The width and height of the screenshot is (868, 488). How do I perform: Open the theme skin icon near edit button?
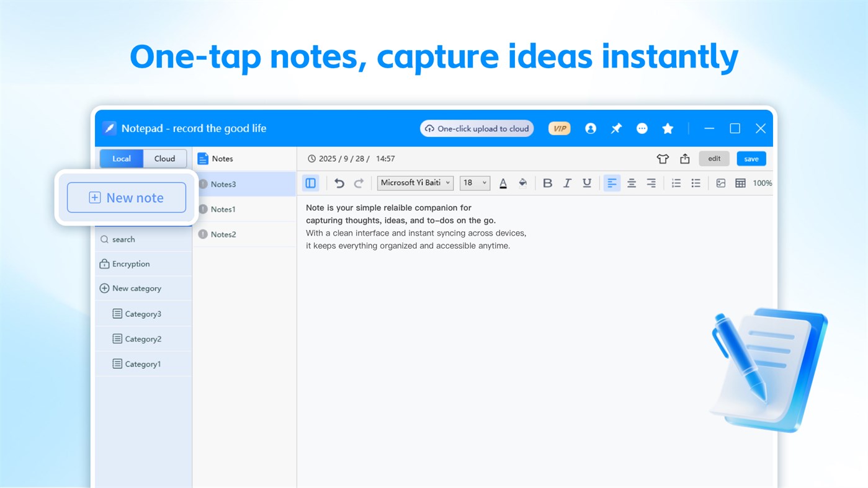(662, 158)
